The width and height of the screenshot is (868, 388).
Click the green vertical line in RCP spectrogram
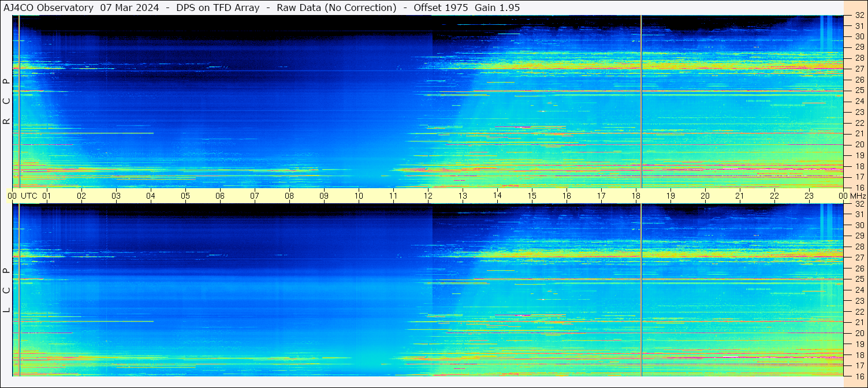click(641, 102)
